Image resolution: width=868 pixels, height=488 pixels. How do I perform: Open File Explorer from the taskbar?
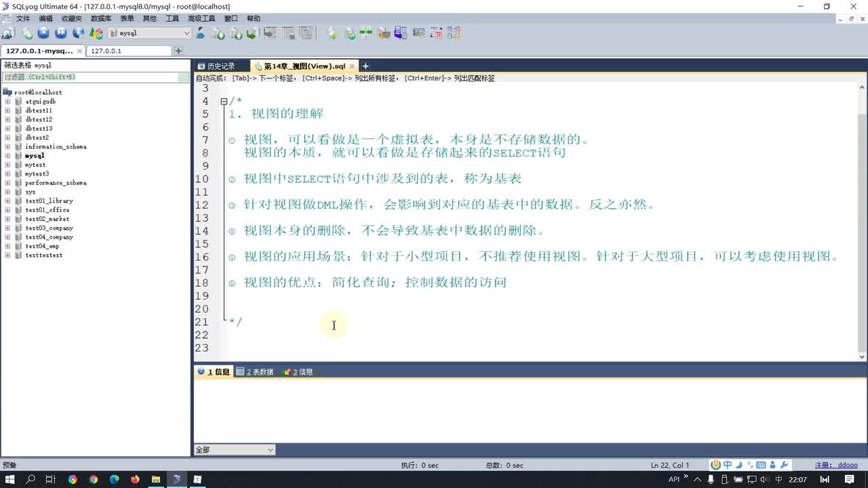pyautogui.click(x=156, y=479)
